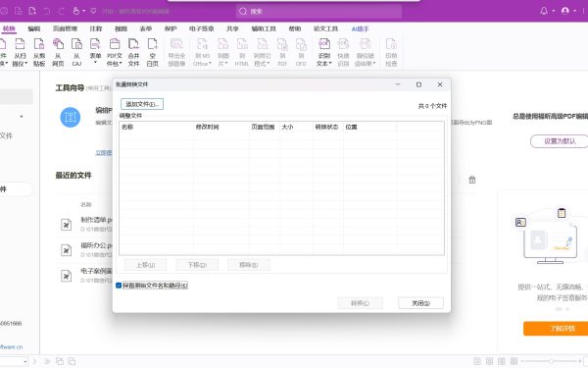
Task: Switch to the 保护 ribbon tab
Action: pyautogui.click(x=171, y=28)
